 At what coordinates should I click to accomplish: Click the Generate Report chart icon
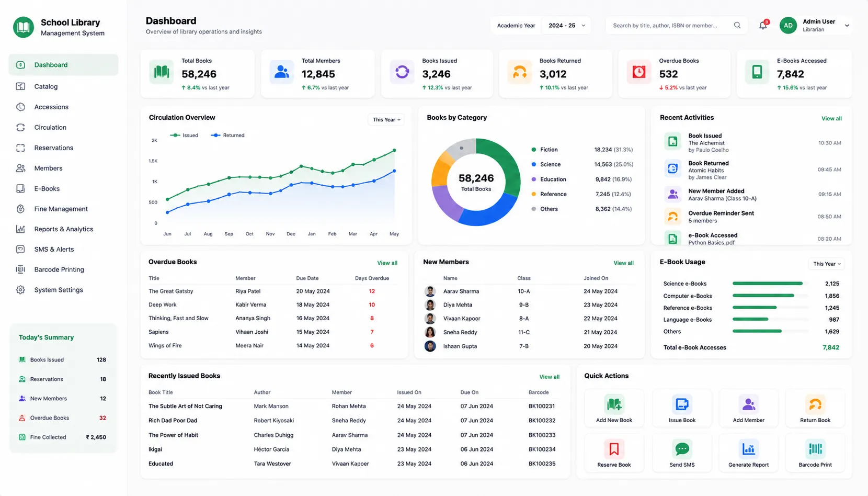(748, 449)
